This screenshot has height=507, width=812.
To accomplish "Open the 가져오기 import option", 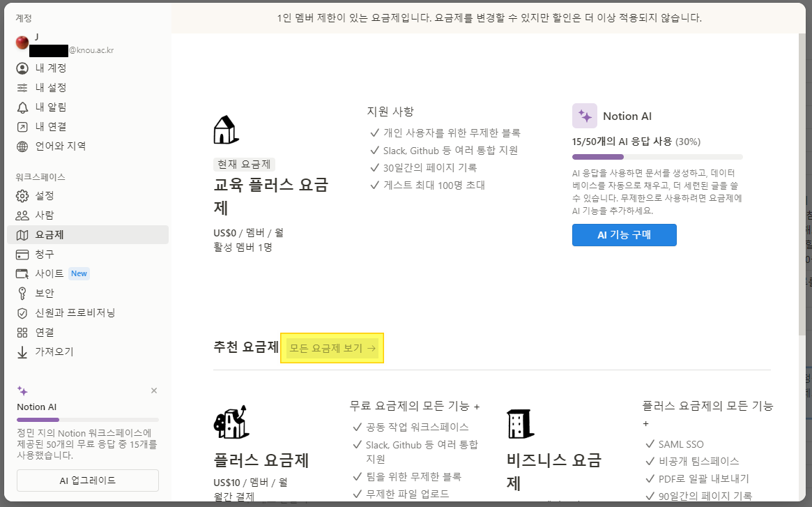I will coord(88,352).
